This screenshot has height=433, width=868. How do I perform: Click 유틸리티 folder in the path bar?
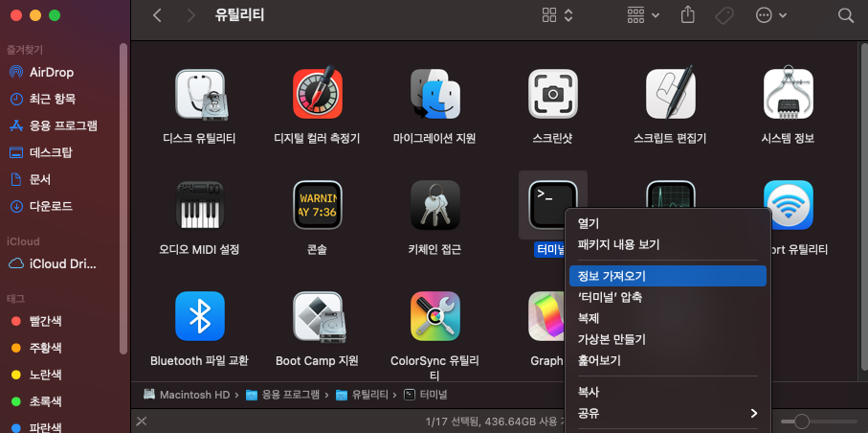tap(363, 395)
